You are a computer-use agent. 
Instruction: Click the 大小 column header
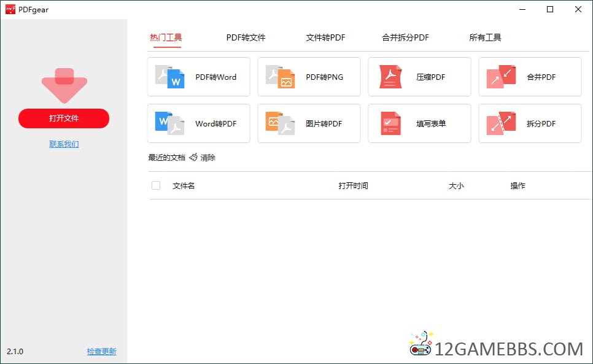pos(456,185)
